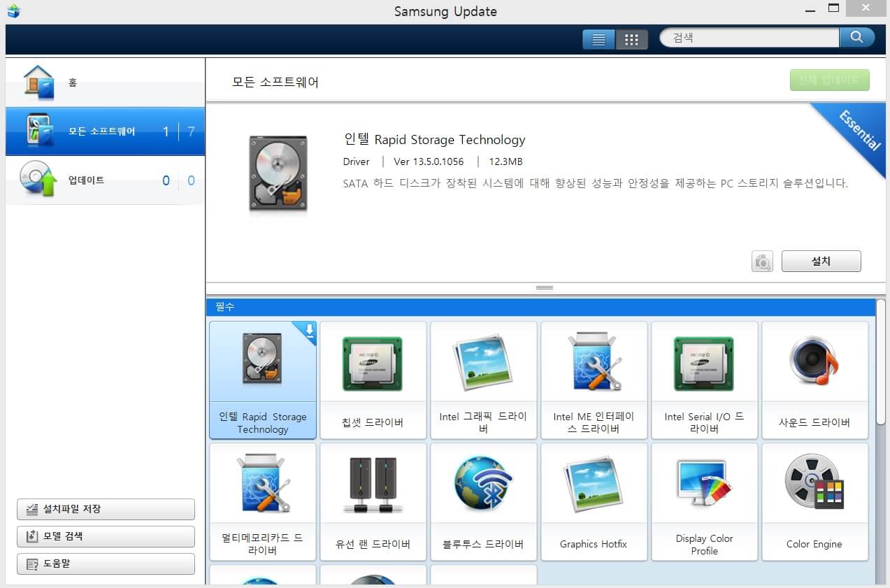The width and height of the screenshot is (890, 588).
Task: Select 모든 소프트웨어 in sidebar
Action: pos(105,131)
